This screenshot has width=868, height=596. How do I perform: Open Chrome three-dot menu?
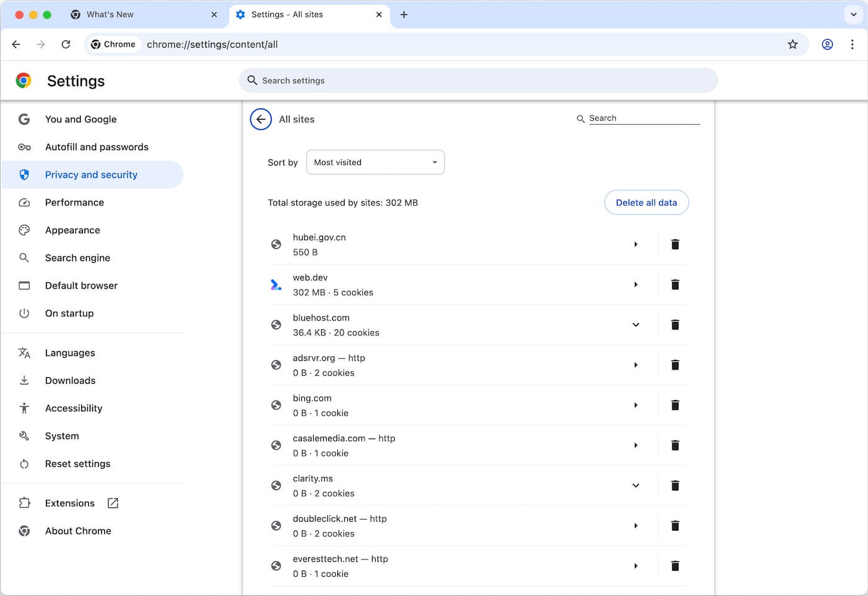pyautogui.click(x=852, y=44)
